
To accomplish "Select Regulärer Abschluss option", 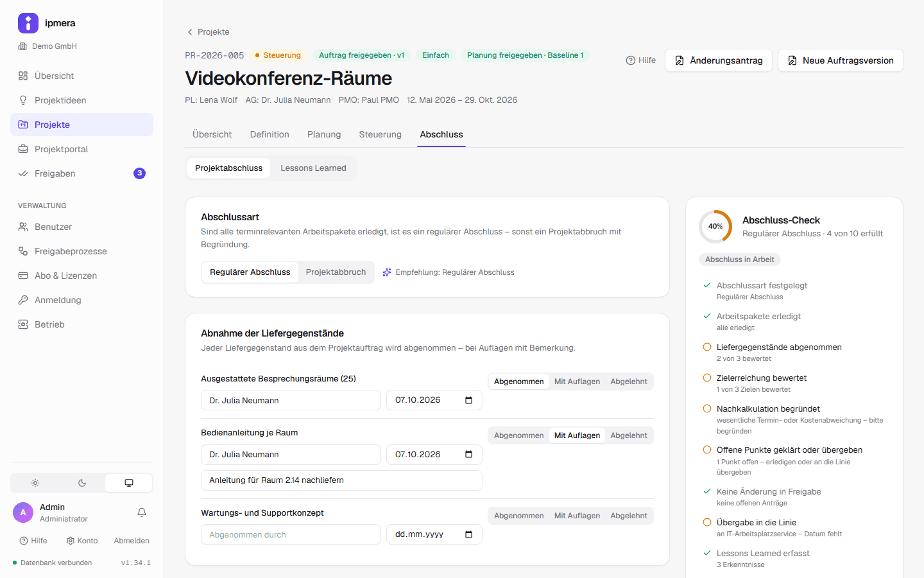I will click(250, 272).
